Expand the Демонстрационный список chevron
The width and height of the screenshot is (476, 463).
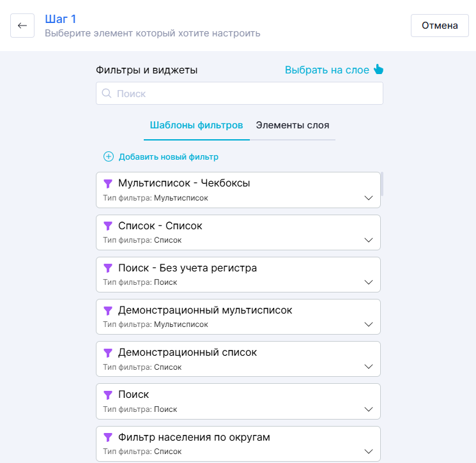(368, 367)
